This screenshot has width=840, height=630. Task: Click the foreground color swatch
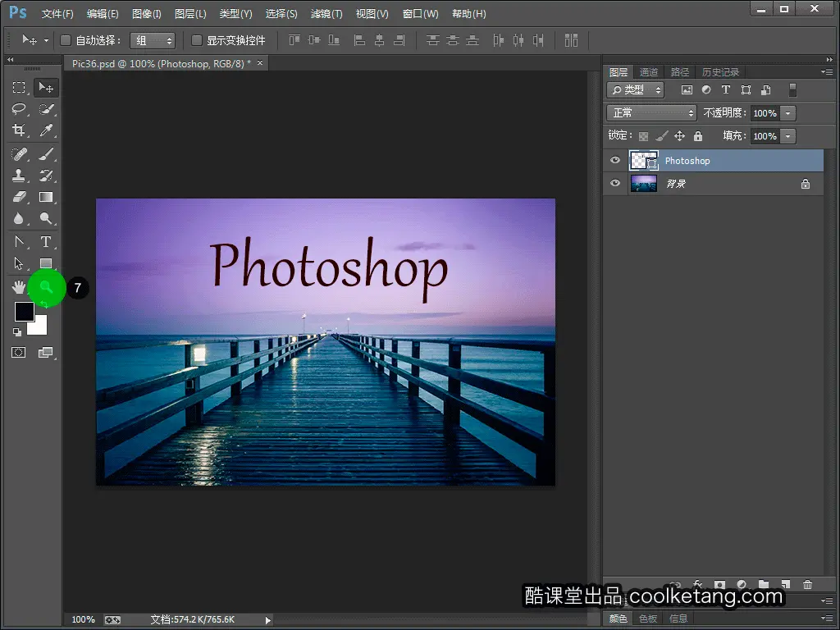(x=24, y=312)
